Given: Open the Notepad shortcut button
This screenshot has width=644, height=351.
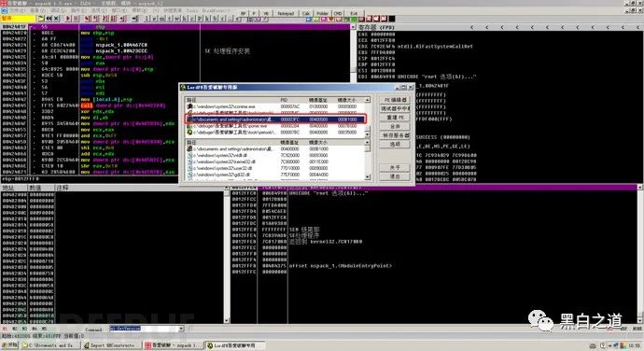Looking at the screenshot, I should pos(286,13).
